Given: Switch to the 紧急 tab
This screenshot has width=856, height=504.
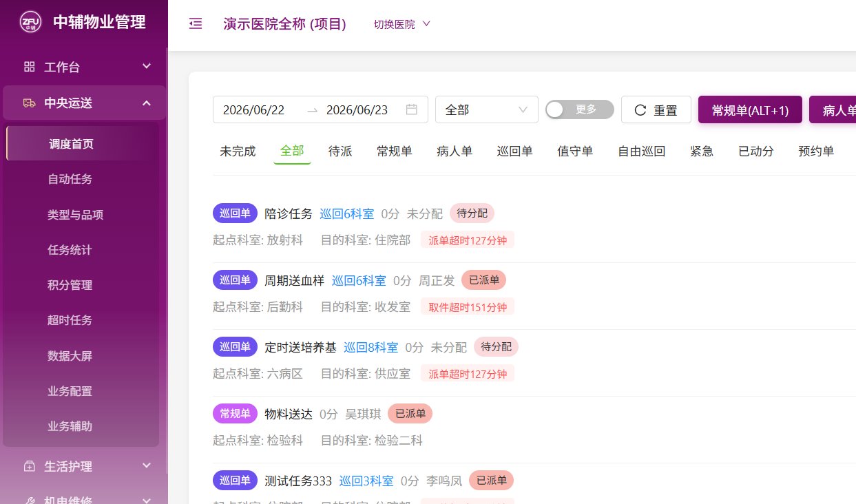Looking at the screenshot, I should (x=702, y=151).
